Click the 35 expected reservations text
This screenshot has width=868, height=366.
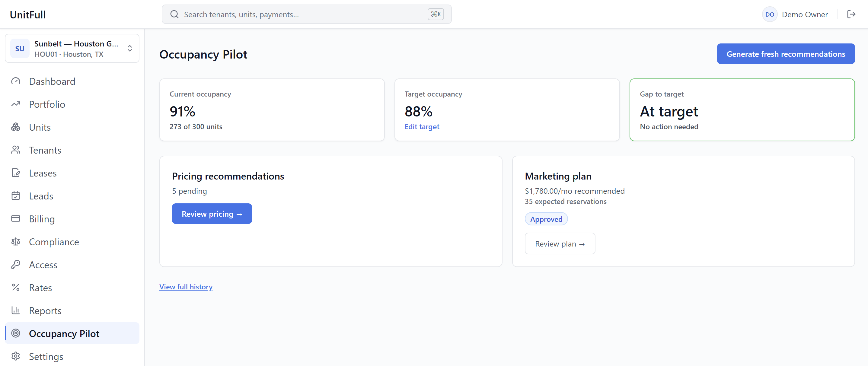click(x=565, y=202)
